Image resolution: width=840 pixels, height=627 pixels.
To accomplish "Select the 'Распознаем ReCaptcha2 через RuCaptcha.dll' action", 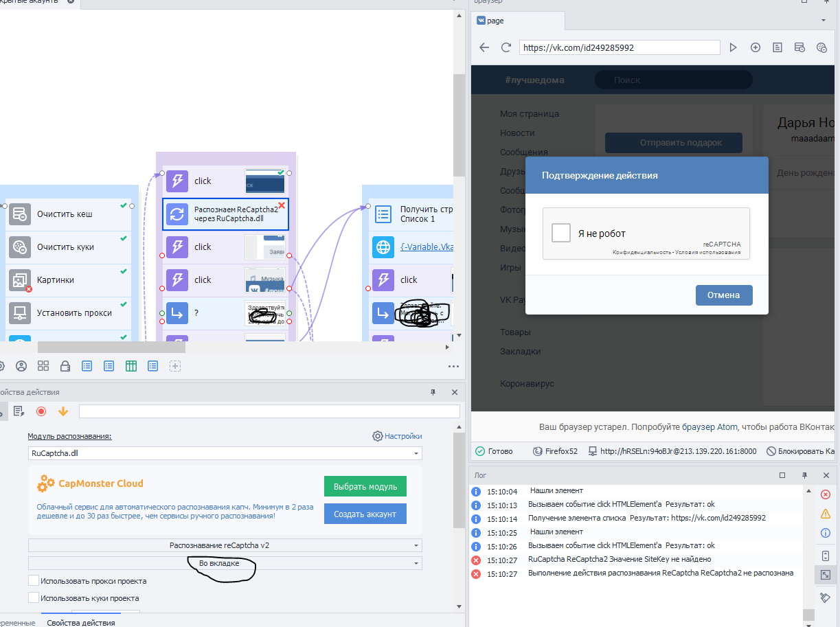I will tap(226, 214).
